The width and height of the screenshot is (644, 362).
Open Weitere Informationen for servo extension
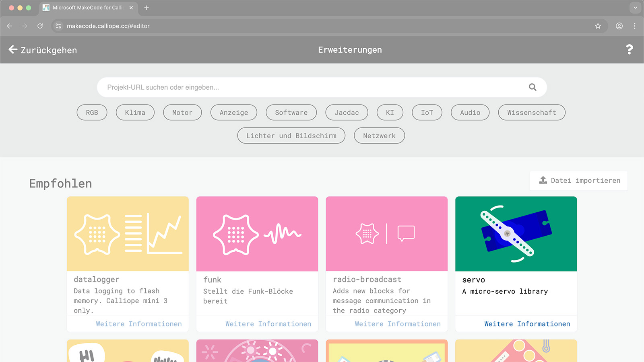527,324
